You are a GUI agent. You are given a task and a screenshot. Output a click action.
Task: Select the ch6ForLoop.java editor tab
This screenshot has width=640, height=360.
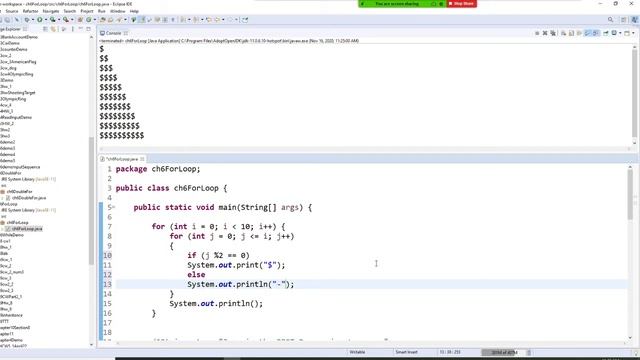122,159
